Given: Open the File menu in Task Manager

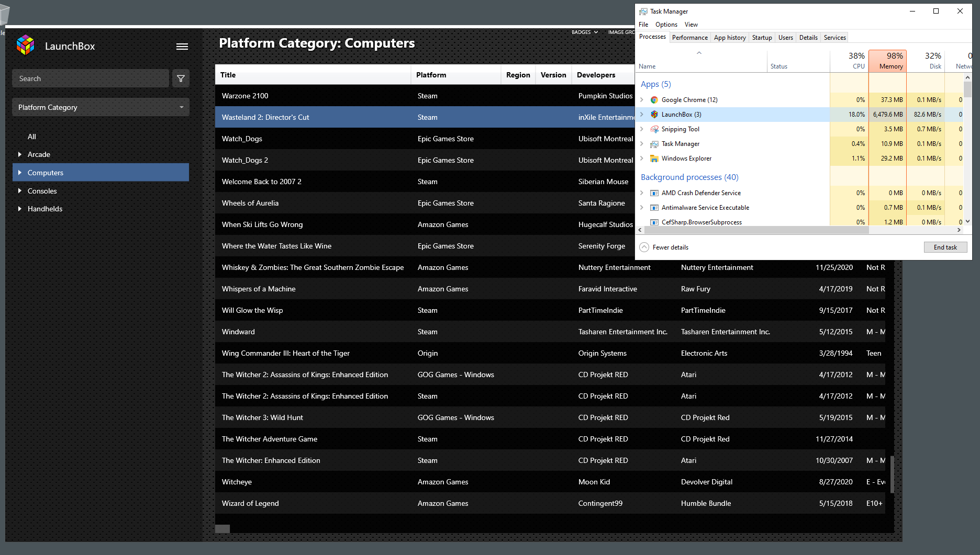Looking at the screenshot, I should [643, 25].
